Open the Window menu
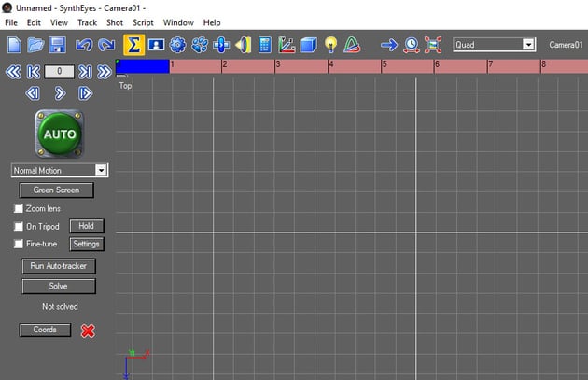588x380 pixels. (178, 22)
